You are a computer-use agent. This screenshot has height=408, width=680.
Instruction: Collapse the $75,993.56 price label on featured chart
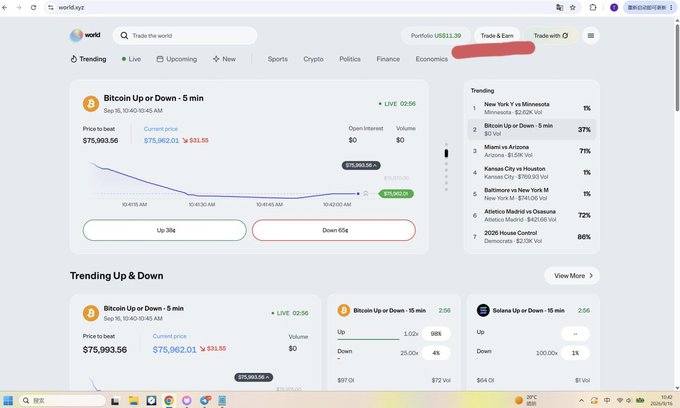point(361,165)
